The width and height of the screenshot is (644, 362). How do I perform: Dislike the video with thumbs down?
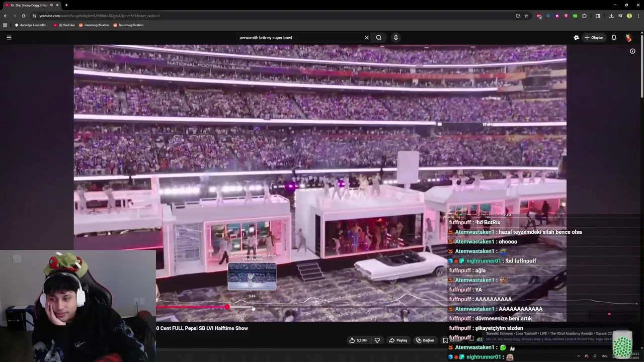click(377, 340)
